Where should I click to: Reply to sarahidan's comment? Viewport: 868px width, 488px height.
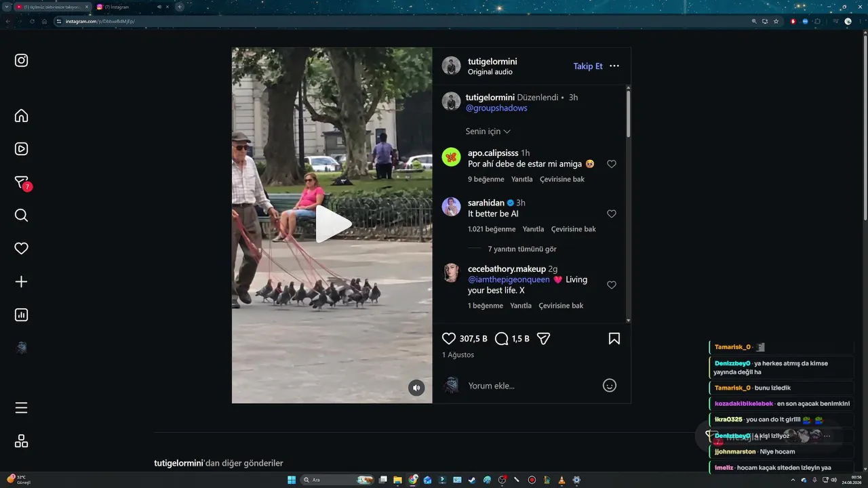(x=534, y=229)
